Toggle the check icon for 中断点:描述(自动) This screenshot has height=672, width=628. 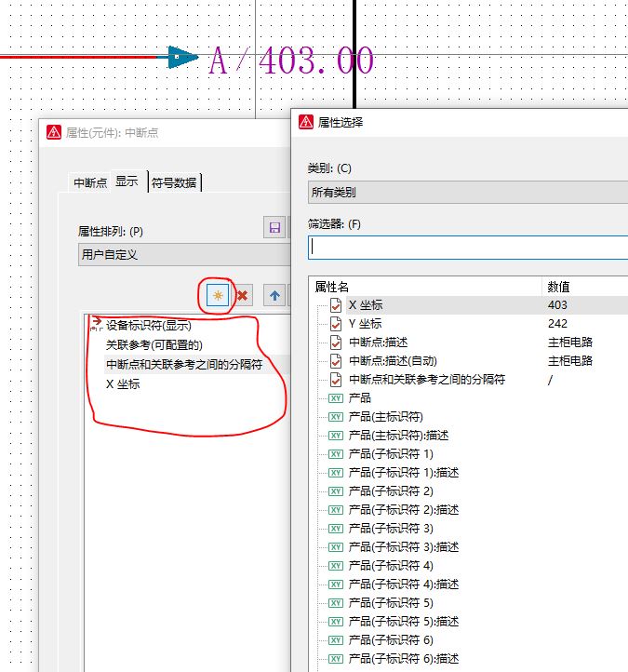[x=336, y=360]
